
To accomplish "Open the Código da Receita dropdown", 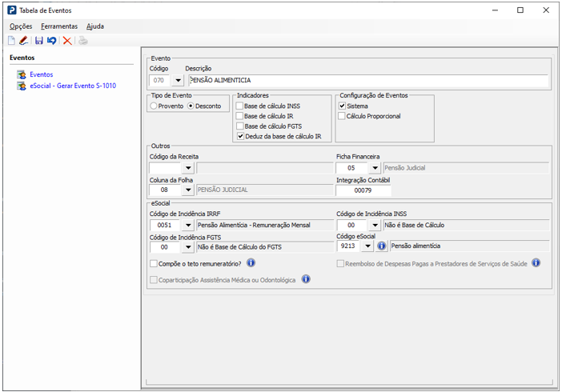I will click(x=188, y=168).
